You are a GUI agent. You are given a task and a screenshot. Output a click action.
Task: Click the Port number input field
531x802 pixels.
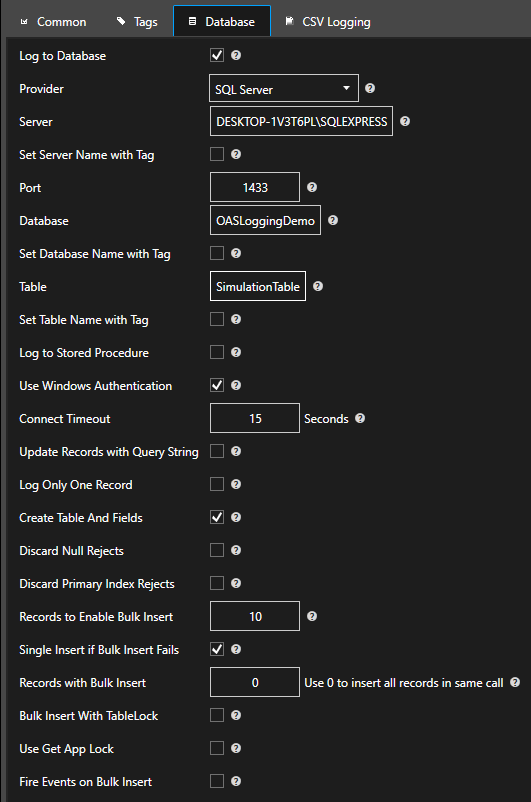[255, 187]
